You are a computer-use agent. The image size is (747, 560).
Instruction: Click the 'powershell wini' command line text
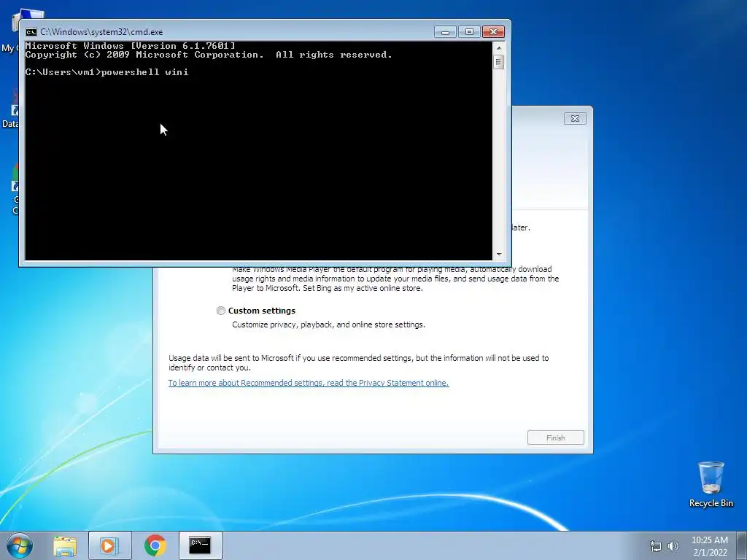coord(145,72)
